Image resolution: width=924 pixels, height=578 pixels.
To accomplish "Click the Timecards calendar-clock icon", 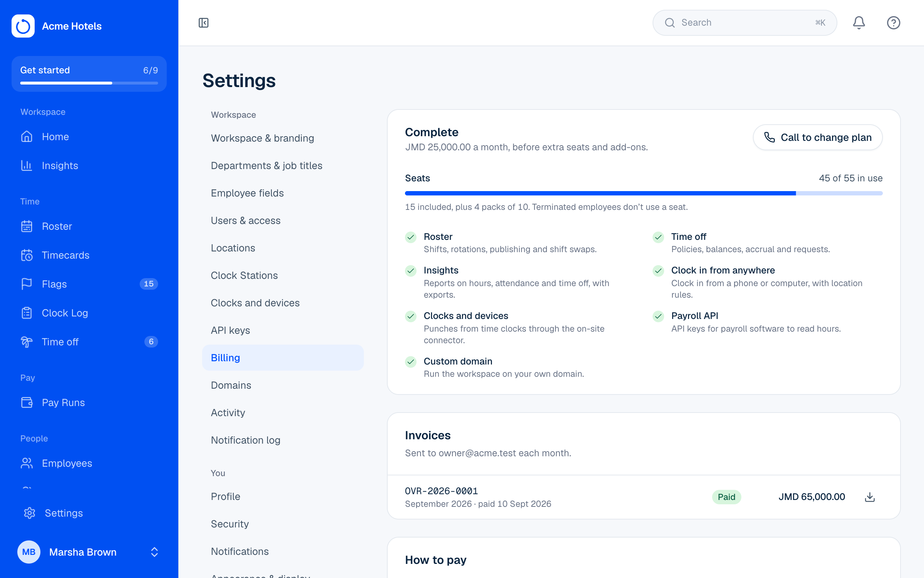I will pos(27,255).
